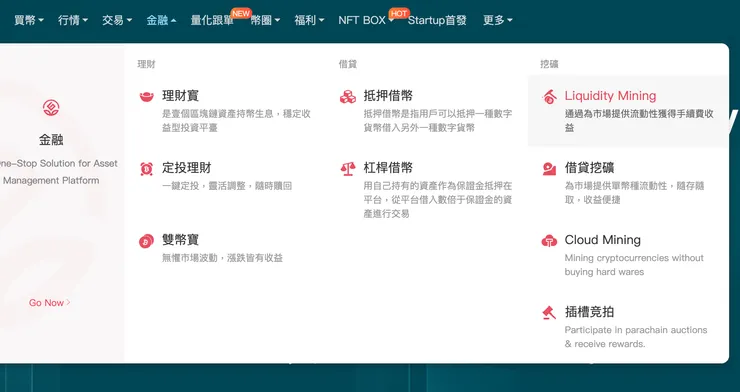Open the 量化跟單 nav item
This screenshot has height=392, width=740.
[212, 20]
